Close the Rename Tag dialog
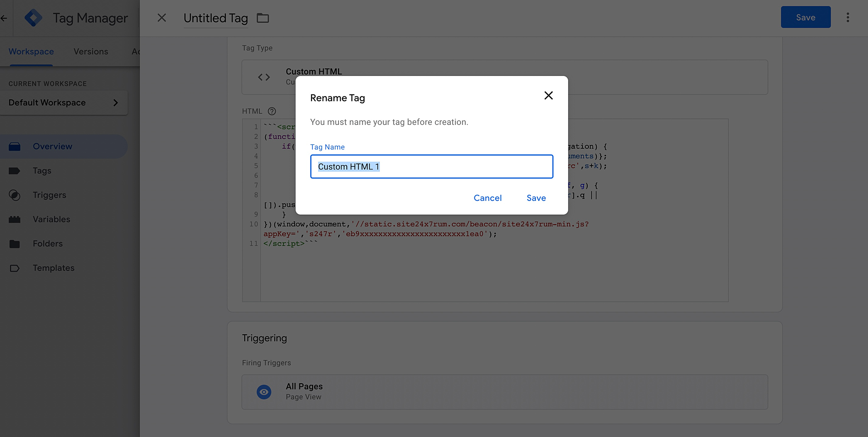 tap(549, 96)
